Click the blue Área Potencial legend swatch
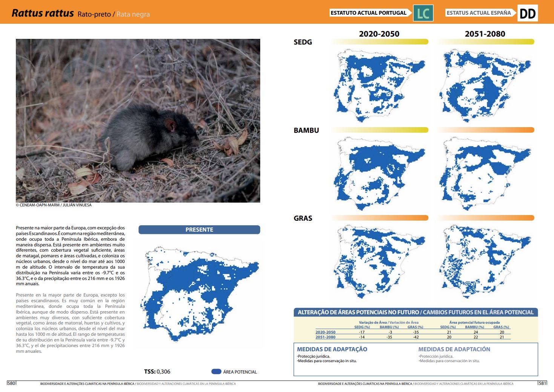This screenshot has width=554, height=392. pos(216,372)
